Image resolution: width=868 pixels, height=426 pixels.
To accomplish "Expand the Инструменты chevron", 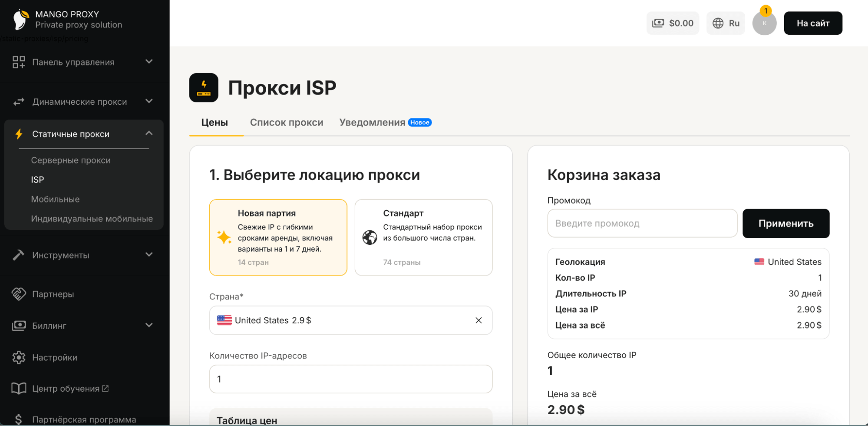I will [x=149, y=255].
